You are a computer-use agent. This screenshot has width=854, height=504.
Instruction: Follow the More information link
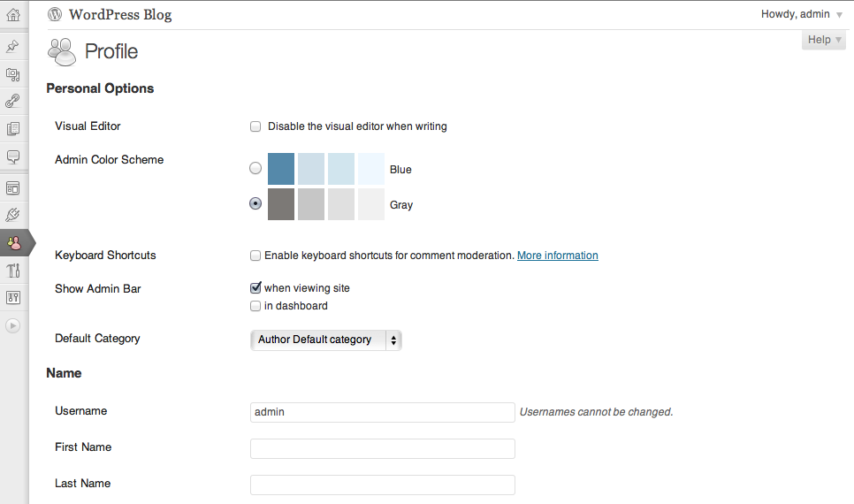558,256
